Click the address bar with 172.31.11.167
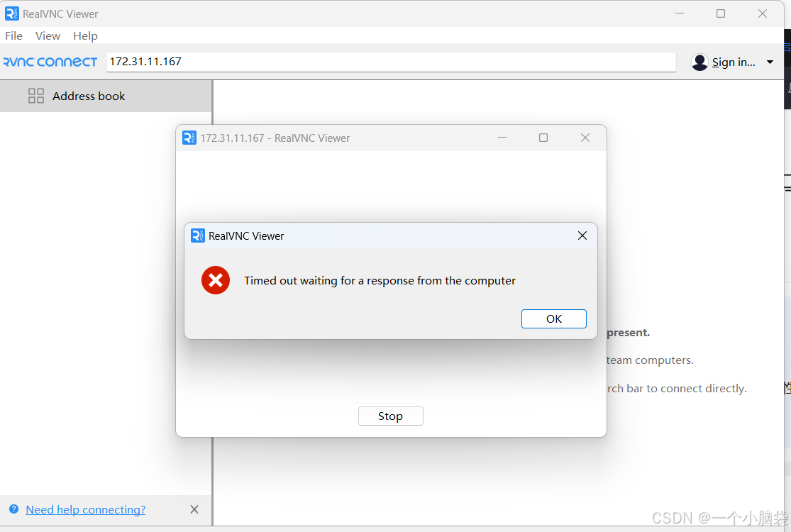Screen dimensions: 791x532 (x=391, y=62)
